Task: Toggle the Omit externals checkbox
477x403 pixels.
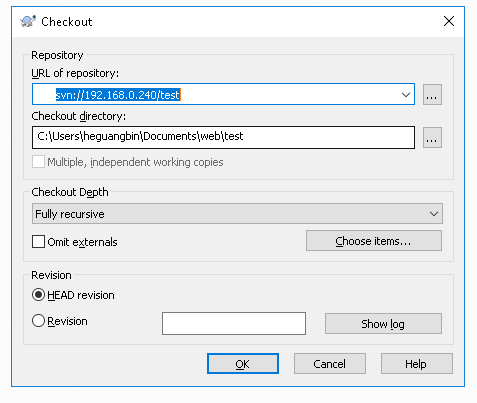Action: [38, 242]
